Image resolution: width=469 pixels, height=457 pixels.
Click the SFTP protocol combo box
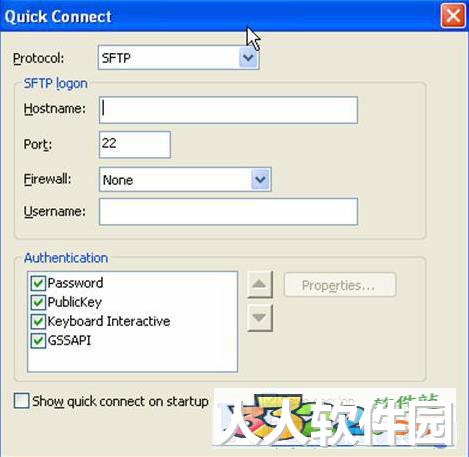click(x=178, y=58)
